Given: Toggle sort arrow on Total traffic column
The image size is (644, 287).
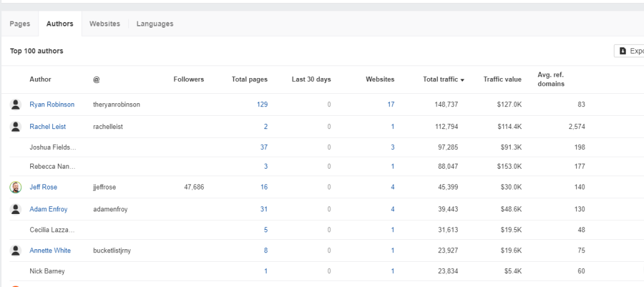Looking at the screenshot, I should point(462,80).
